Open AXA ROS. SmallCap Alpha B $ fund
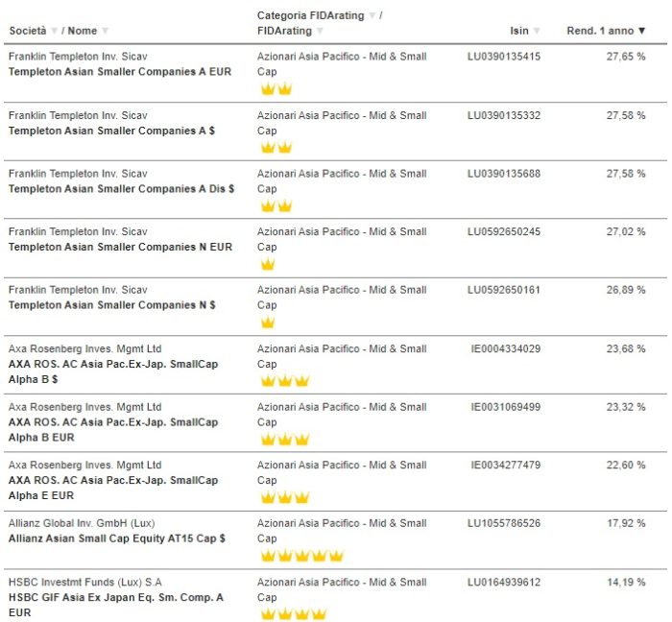Viewport: 672px width, 622px height. (113, 371)
